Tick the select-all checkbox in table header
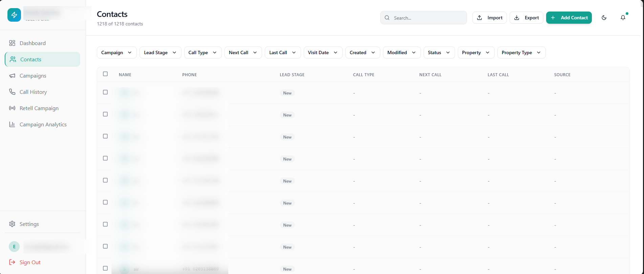The width and height of the screenshot is (644, 274). point(105,74)
